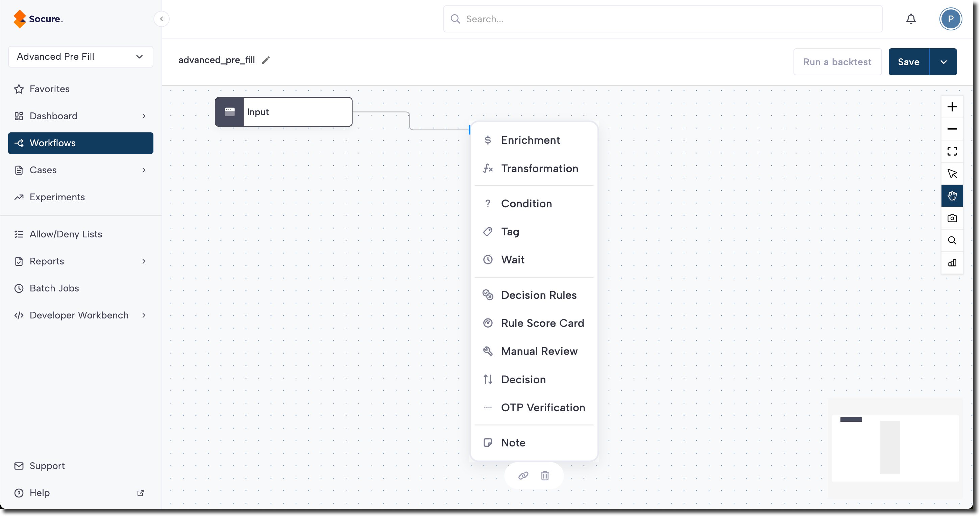Open the notifications bell

click(x=911, y=19)
